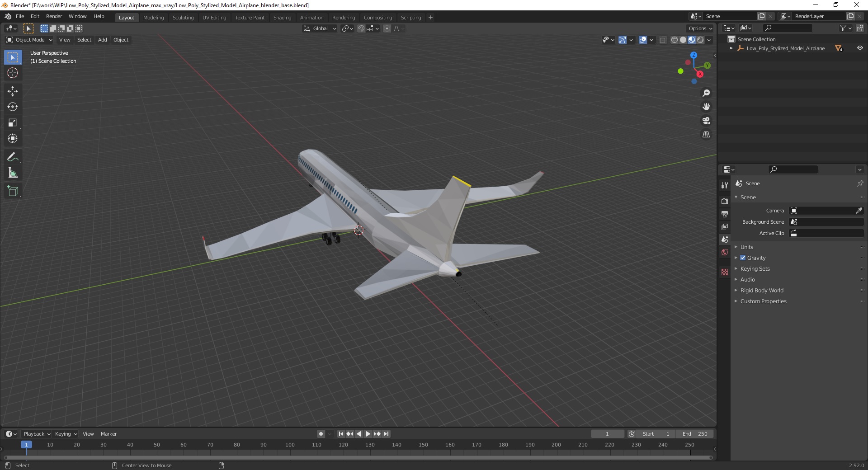Toggle viewport gizmos display
The height and width of the screenshot is (470, 868).
coord(623,40)
